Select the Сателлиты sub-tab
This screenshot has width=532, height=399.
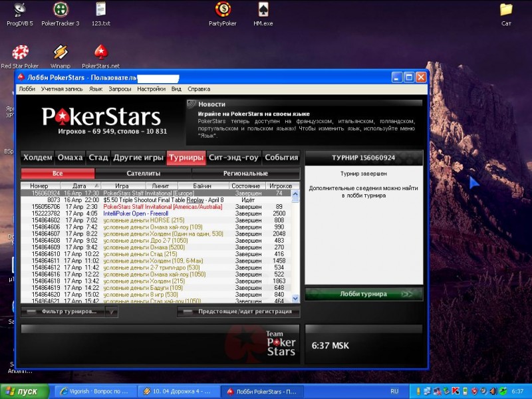(x=143, y=174)
